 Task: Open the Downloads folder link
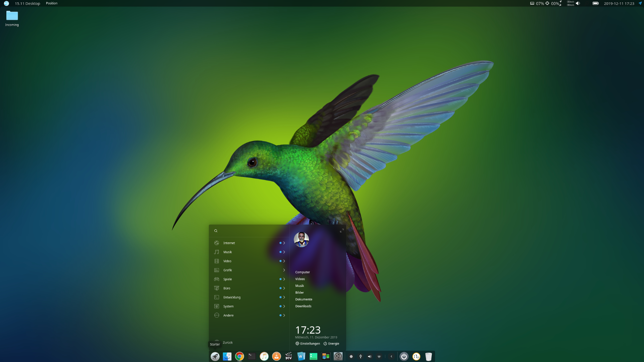coord(303,306)
